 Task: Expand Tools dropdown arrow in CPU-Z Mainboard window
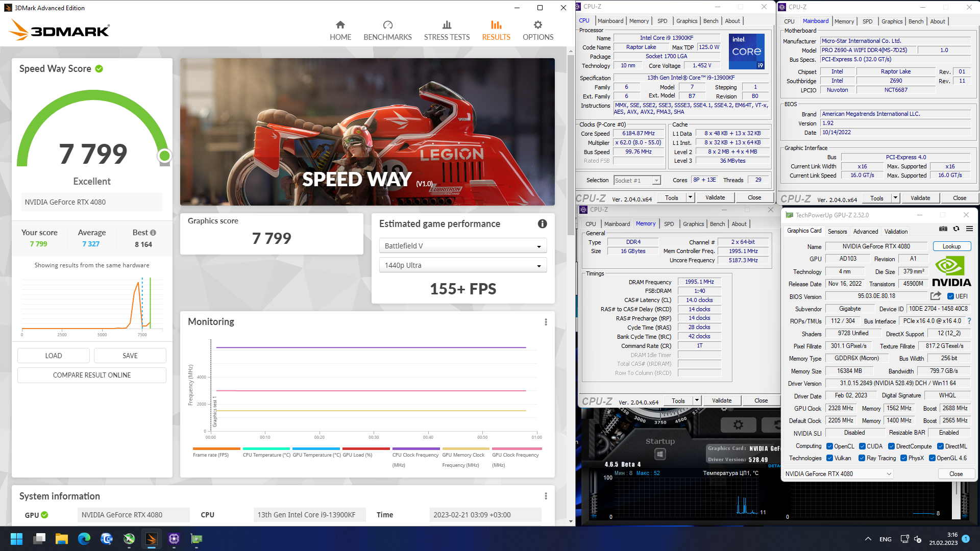895,198
